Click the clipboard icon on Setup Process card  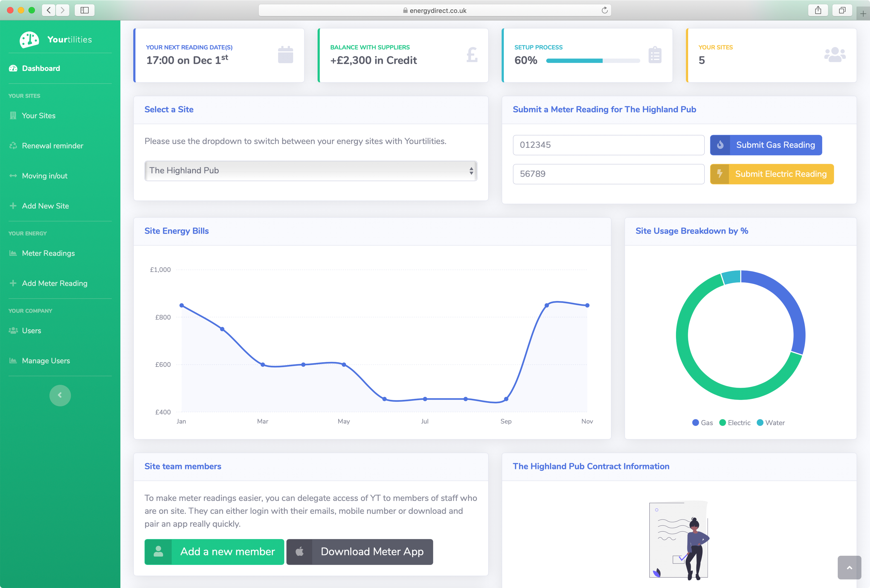655,55
